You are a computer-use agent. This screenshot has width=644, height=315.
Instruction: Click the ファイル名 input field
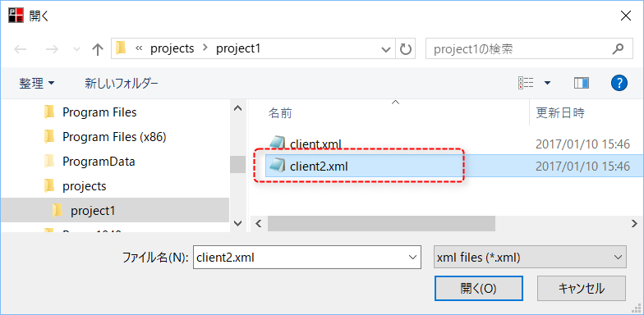tap(307, 258)
